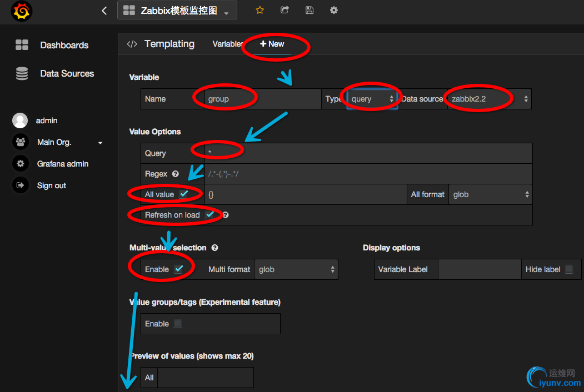Save the dashboard using the disk icon
The image size is (584, 392).
pos(310,10)
